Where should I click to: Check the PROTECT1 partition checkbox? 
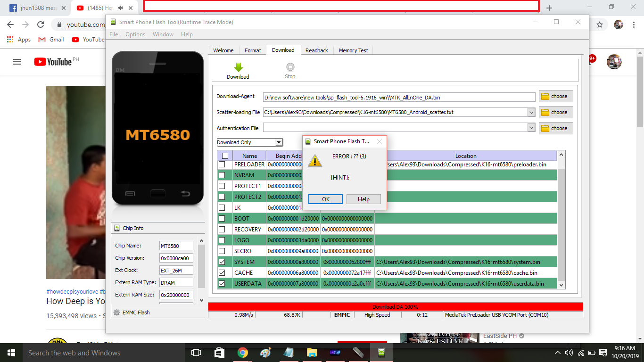[x=222, y=186]
